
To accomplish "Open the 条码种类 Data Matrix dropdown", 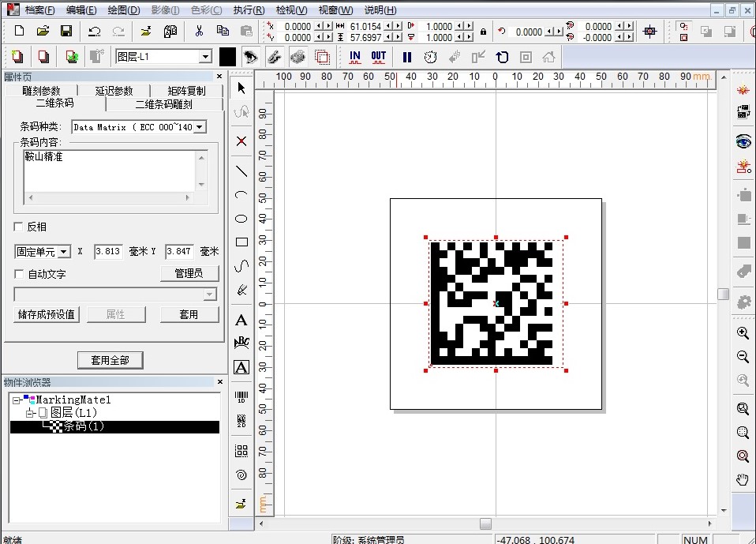I will [200, 127].
